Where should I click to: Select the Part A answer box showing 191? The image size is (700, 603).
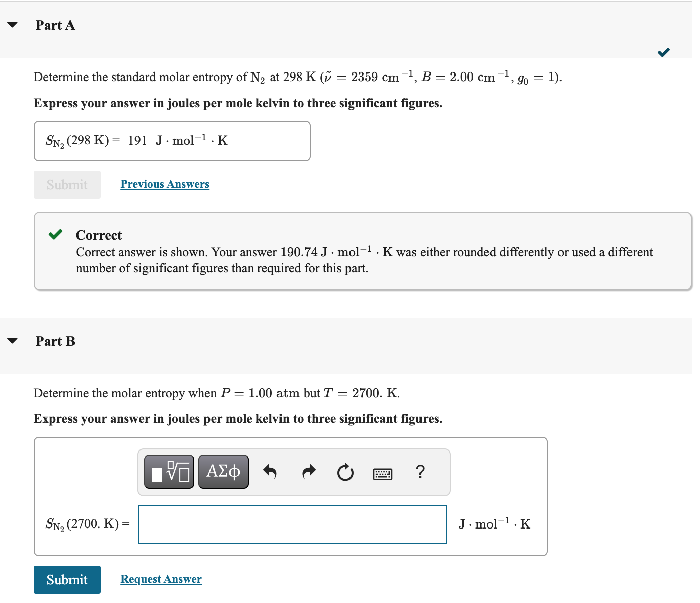pos(172,141)
